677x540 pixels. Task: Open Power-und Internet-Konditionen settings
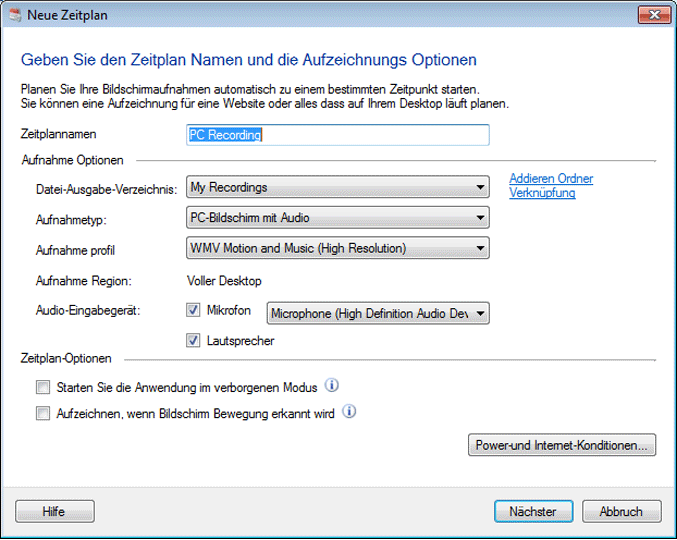(561, 445)
